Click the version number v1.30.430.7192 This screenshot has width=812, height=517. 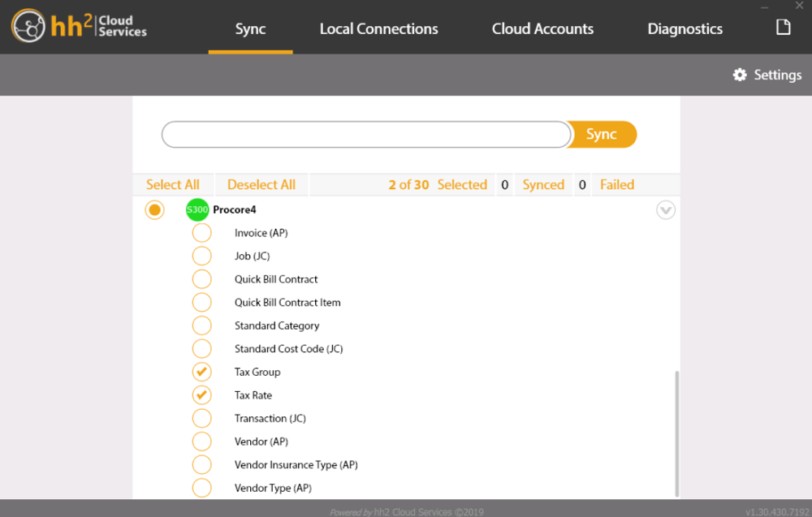pyautogui.click(x=777, y=512)
